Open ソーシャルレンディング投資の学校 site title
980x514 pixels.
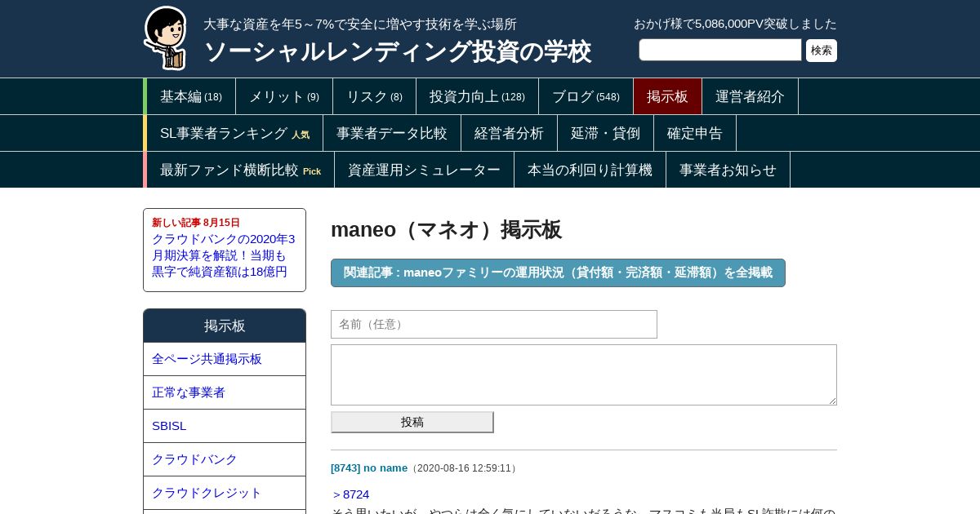pos(397,51)
